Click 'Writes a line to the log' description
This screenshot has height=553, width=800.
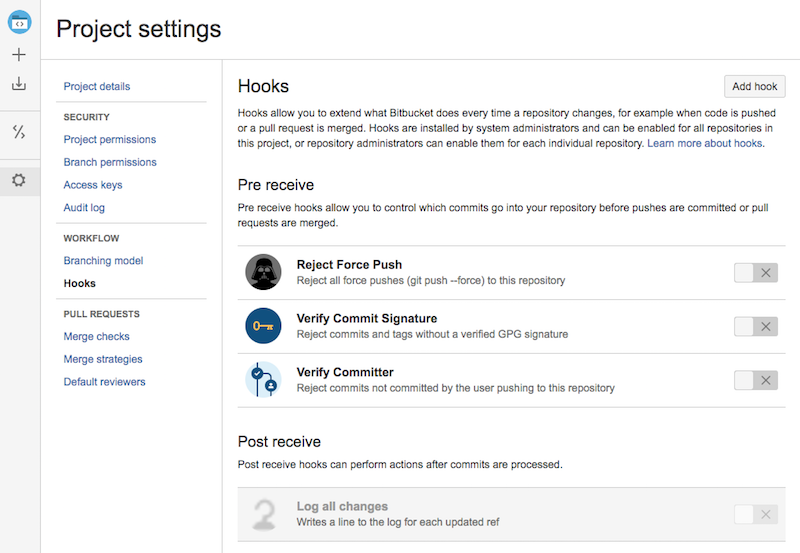coord(398,522)
